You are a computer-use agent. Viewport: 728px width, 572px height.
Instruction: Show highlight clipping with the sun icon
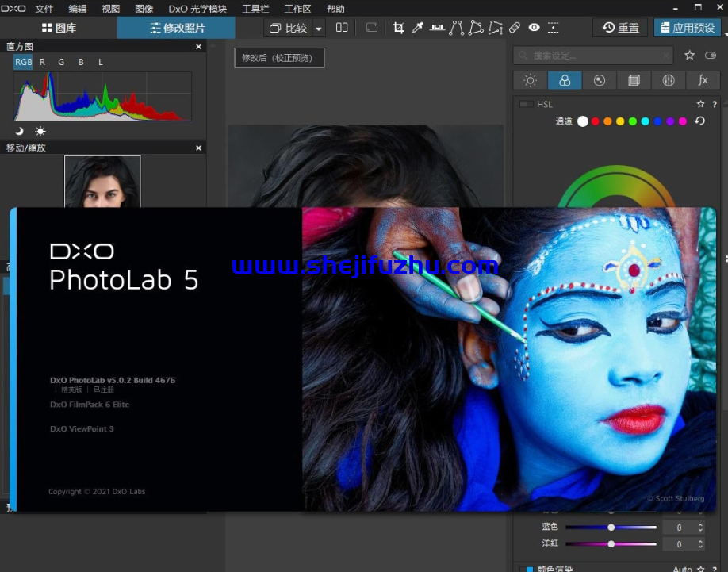40,132
